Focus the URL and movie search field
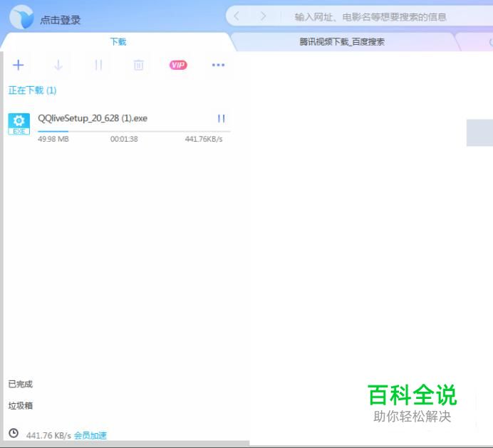Screen dimensions: 493x448 click(x=370, y=16)
